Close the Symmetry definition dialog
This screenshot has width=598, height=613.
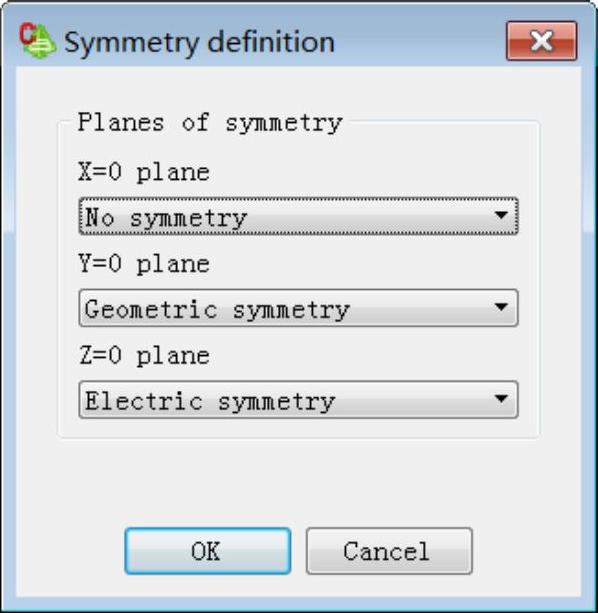point(541,41)
